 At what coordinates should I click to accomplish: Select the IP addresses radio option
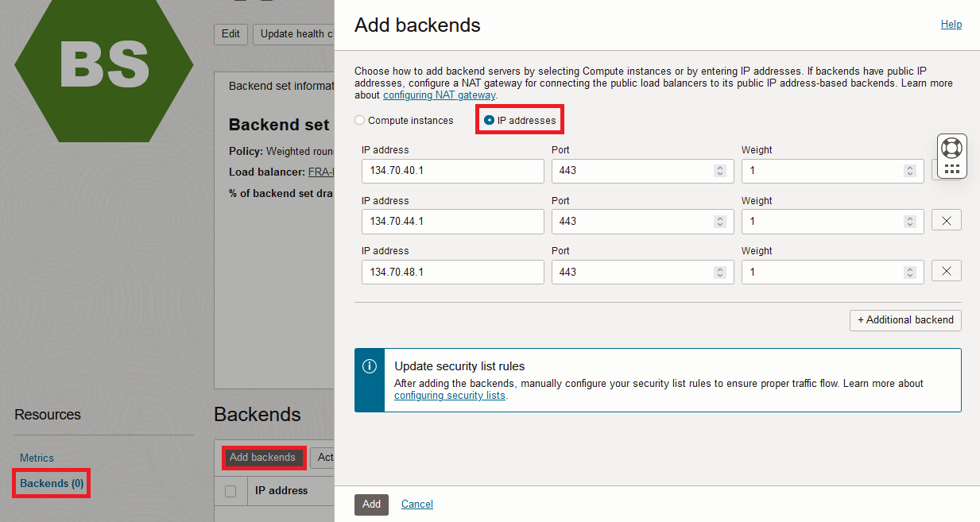pos(489,121)
